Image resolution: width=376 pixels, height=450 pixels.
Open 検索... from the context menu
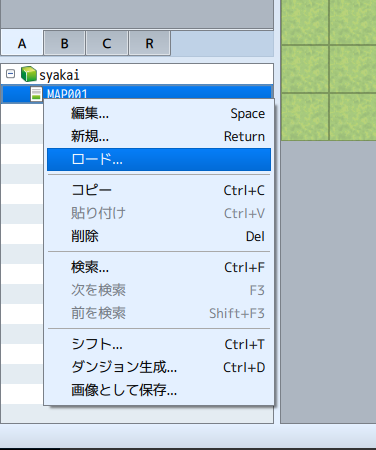coord(159,267)
